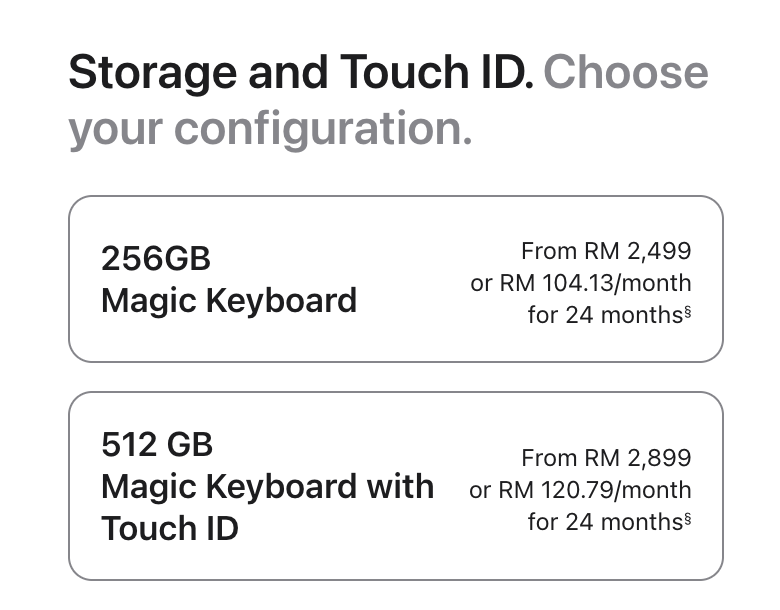The image size is (780, 610).
Task: Click "Magic Keyboard" in the 256GB card
Action: click(x=229, y=300)
